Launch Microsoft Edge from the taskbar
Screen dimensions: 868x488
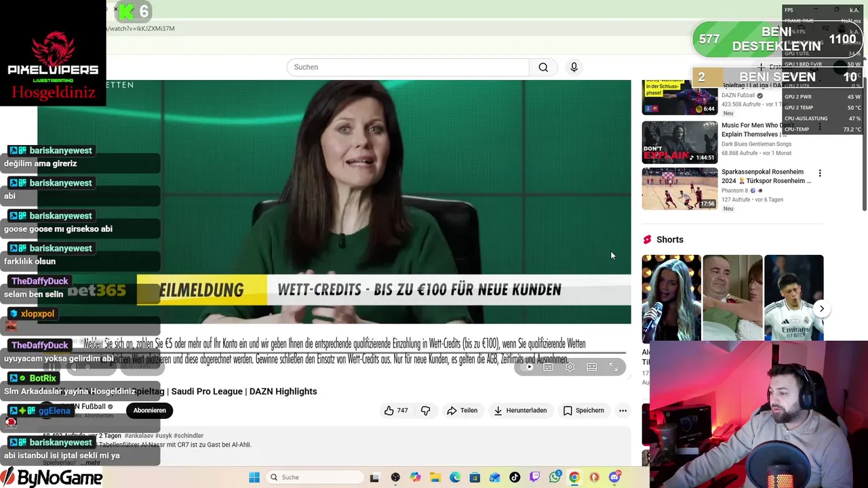pos(455,477)
